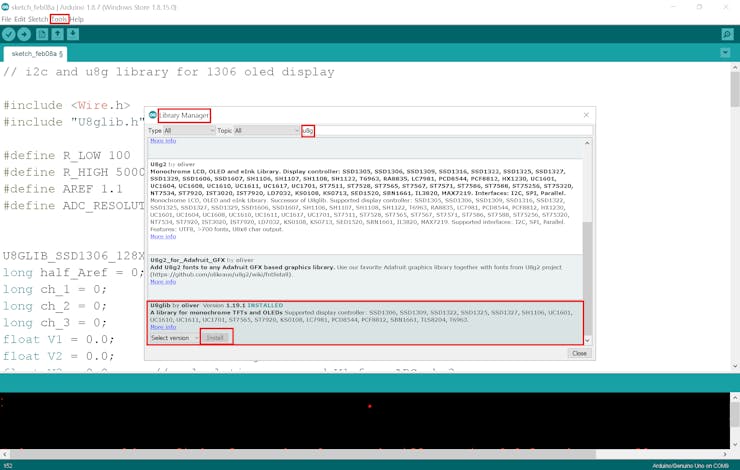The image size is (740, 470).
Task: Open a sketch using the Open arrow icon
Action: [58, 34]
